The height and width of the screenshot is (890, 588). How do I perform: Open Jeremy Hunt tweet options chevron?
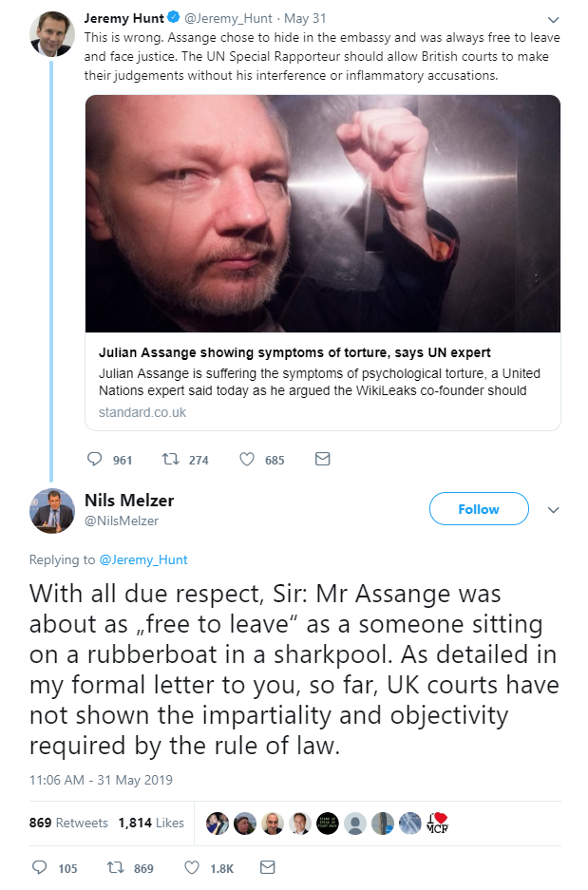click(x=554, y=19)
